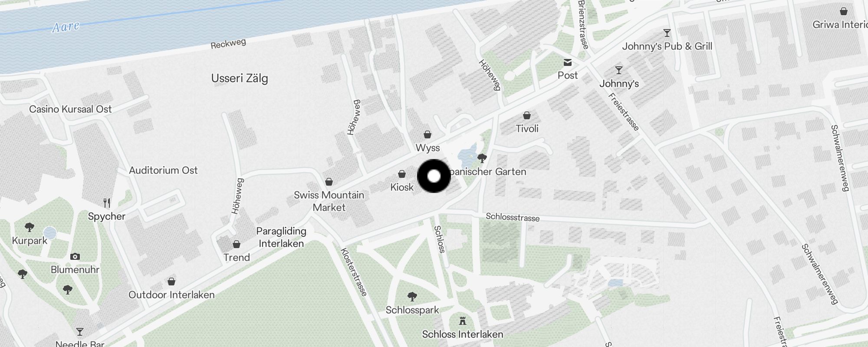
Task: Click the black circular location marker
Action: pos(434,176)
